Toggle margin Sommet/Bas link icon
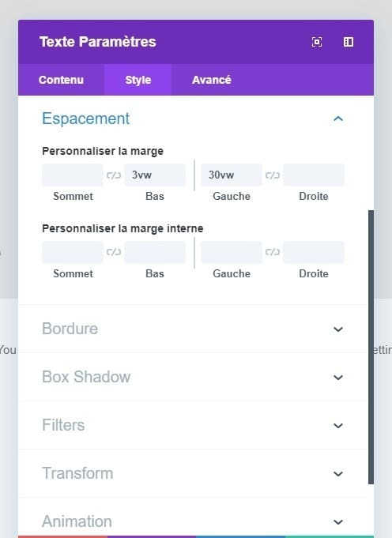 coord(114,175)
